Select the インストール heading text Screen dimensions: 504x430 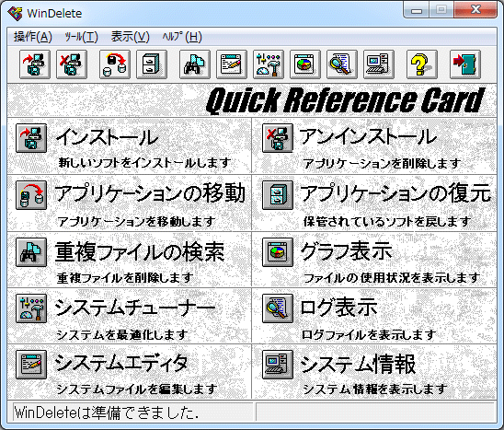(x=108, y=137)
